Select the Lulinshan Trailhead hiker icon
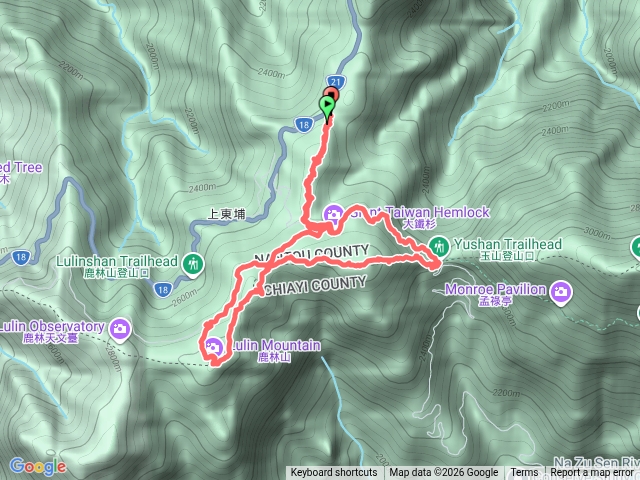Image resolution: width=640 pixels, height=480 pixels. [193, 265]
